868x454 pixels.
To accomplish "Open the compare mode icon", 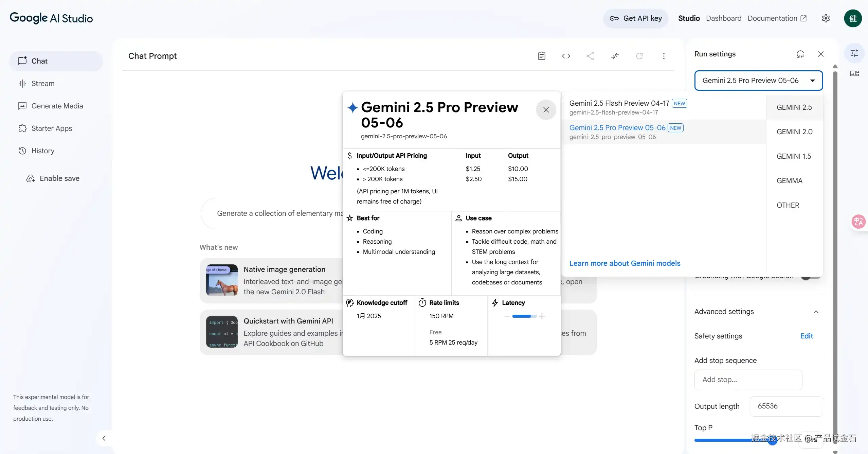I will 615,56.
